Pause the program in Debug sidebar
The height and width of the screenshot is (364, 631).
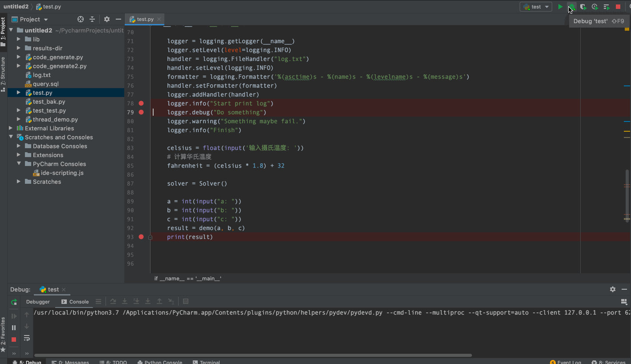coord(14,328)
